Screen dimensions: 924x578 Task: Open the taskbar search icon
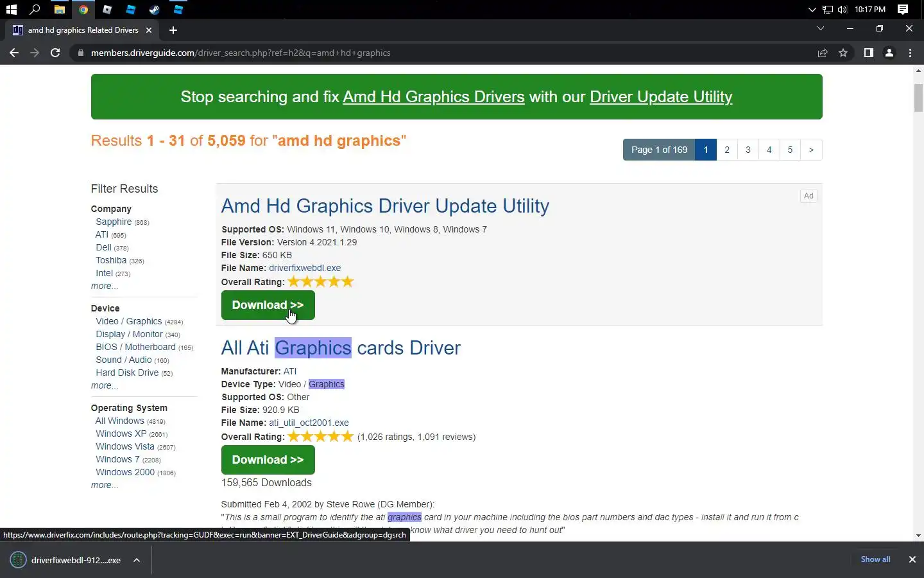tap(35, 10)
